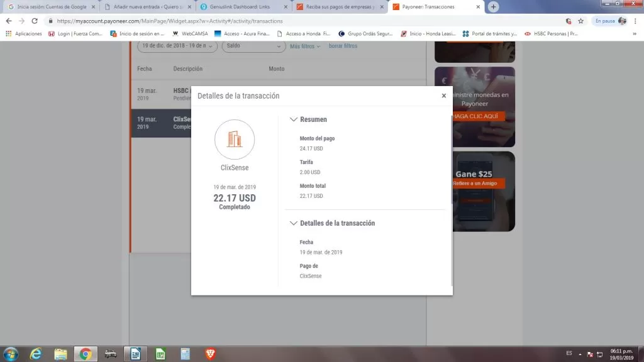644x362 pixels.
Task: Open Inicio de sesión en bookmark
Action: (x=136, y=34)
